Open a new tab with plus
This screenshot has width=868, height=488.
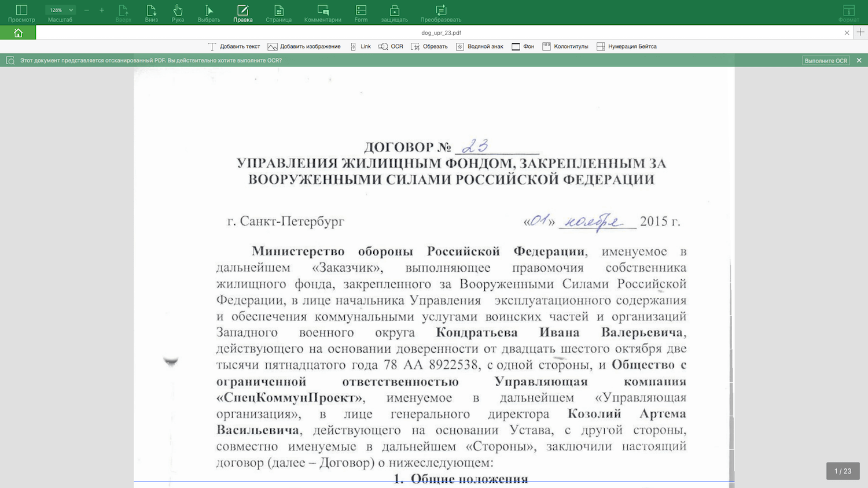pyautogui.click(x=860, y=32)
